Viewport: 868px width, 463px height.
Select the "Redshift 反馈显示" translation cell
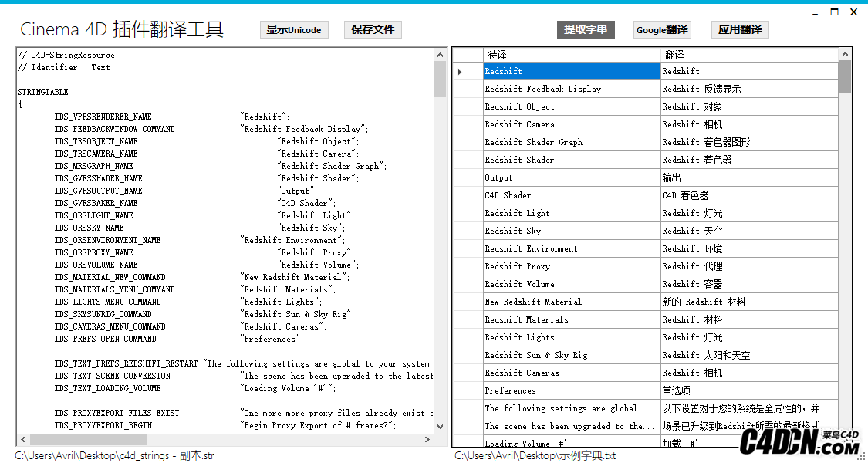pyautogui.click(x=749, y=90)
